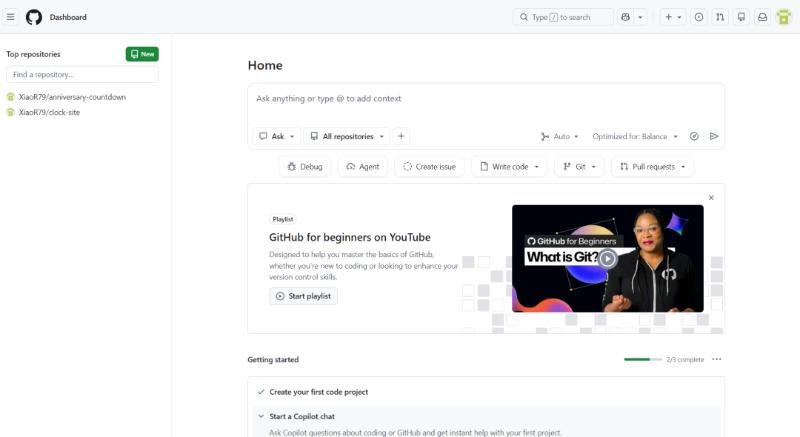Play the What is Git video thumbnail
This screenshot has height=437, width=800.
(x=608, y=259)
